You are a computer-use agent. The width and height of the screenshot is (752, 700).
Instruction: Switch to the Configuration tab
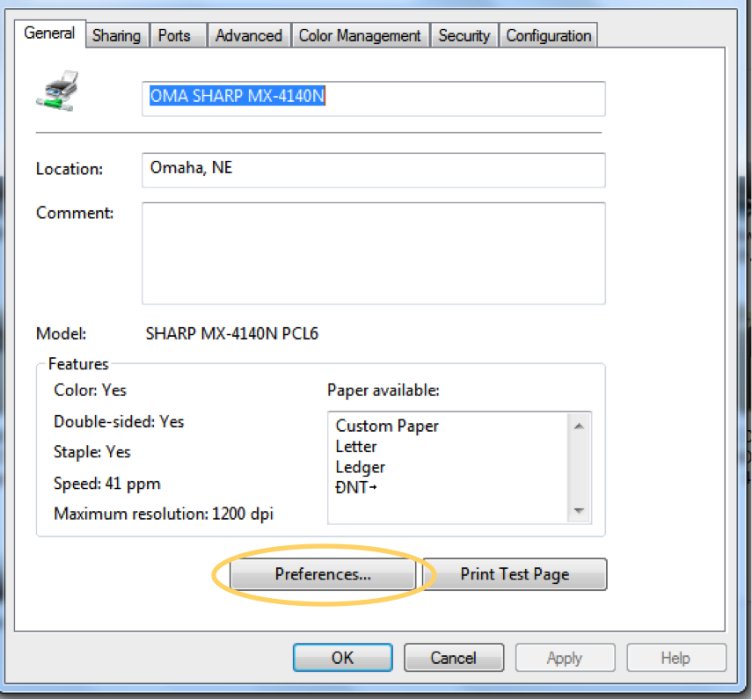click(548, 36)
